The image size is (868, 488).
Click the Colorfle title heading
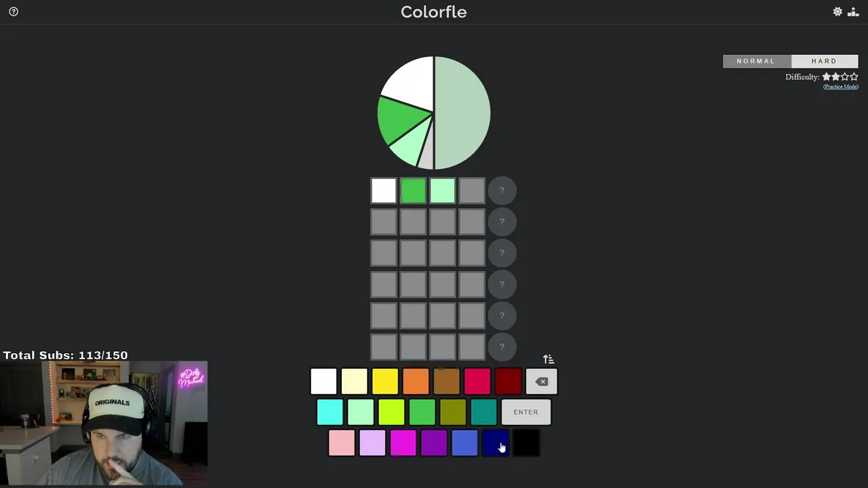click(433, 12)
